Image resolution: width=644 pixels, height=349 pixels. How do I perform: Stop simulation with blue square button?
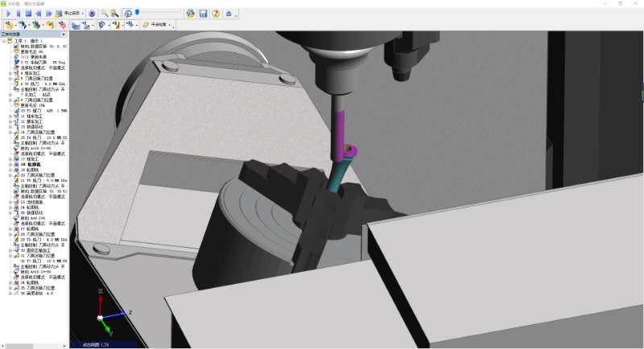28,14
